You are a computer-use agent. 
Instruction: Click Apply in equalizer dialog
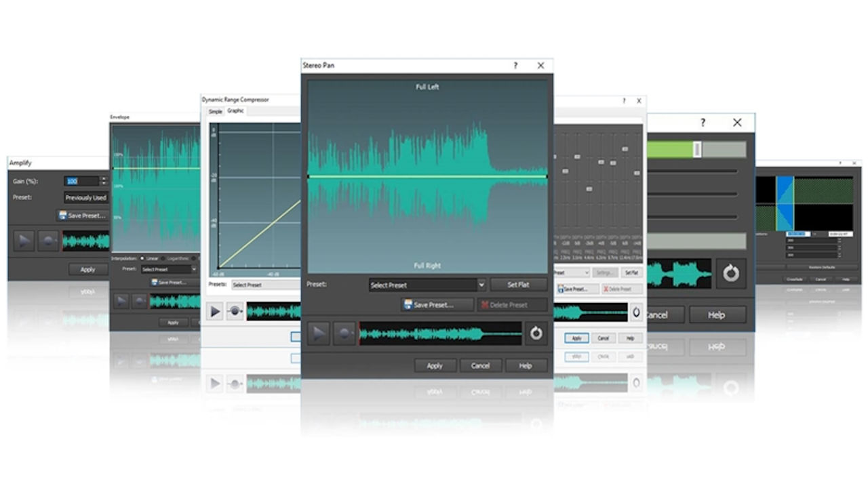[x=576, y=338]
